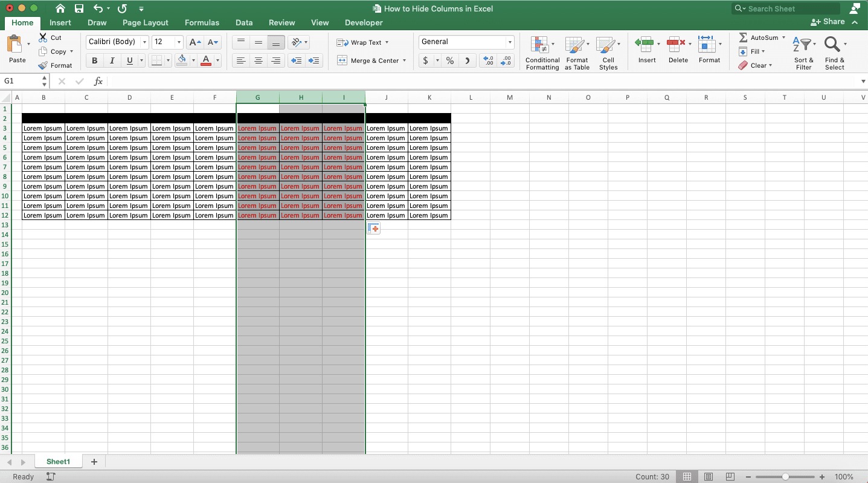
Task: Expand the fill color dropdown arrow
Action: [x=193, y=60]
